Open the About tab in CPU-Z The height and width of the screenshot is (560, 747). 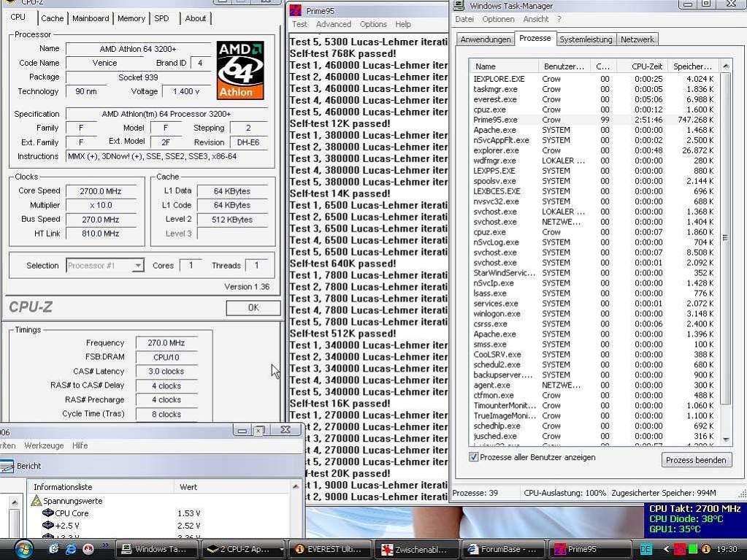pyautogui.click(x=195, y=18)
